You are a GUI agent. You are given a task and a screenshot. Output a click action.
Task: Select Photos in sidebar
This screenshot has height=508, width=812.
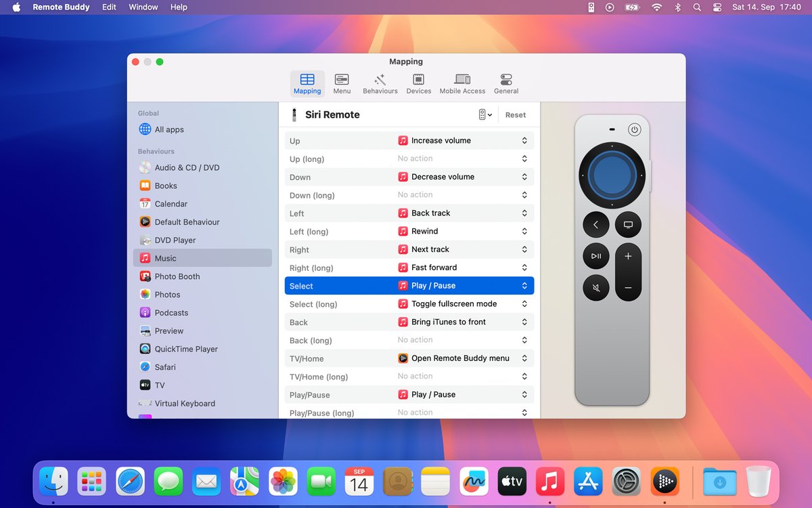tap(202, 295)
